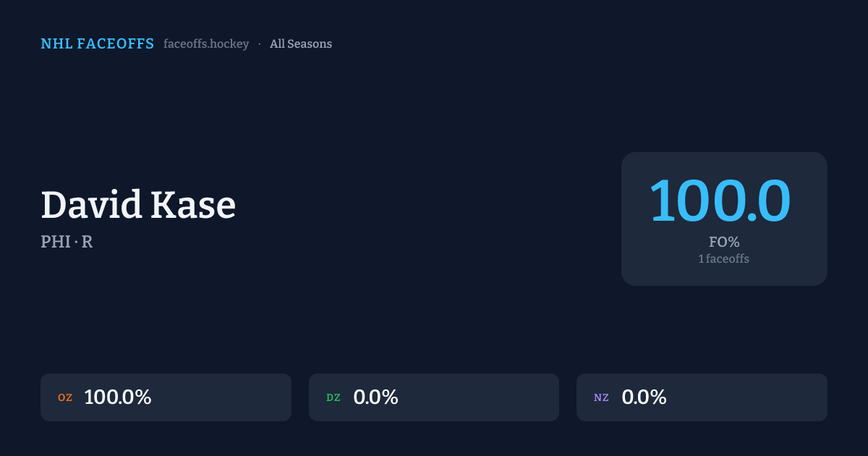This screenshot has height=456, width=868.
Task: Click the dot separator before All Seasons
Action: pyautogui.click(x=260, y=44)
